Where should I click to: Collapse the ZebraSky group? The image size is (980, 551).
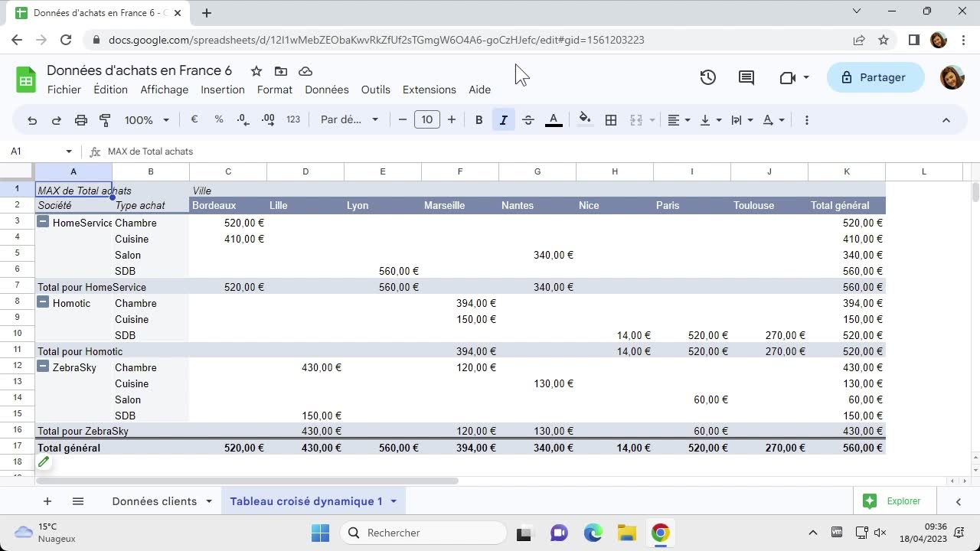[x=44, y=367]
